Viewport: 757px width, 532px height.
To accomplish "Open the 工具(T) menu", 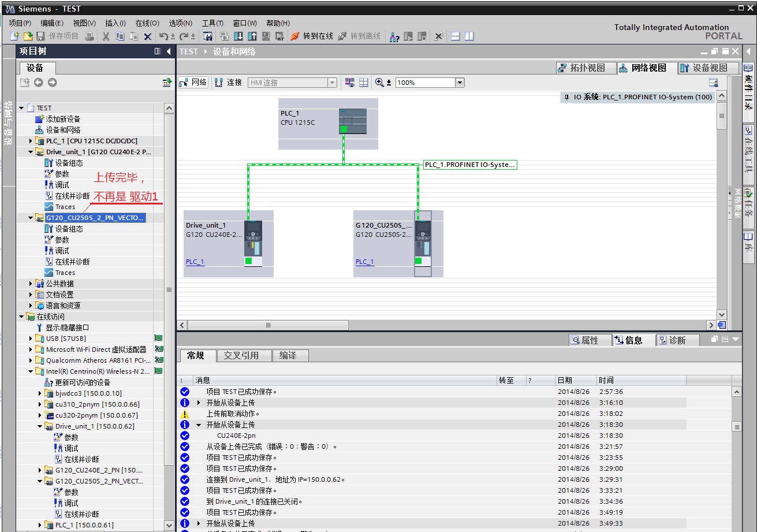I will pos(212,23).
